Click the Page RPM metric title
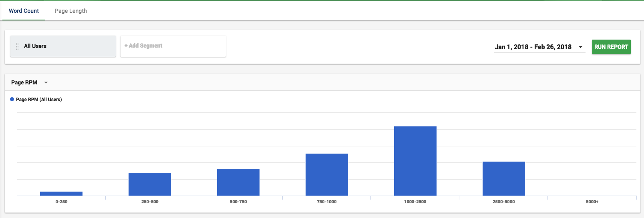 (24, 82)
